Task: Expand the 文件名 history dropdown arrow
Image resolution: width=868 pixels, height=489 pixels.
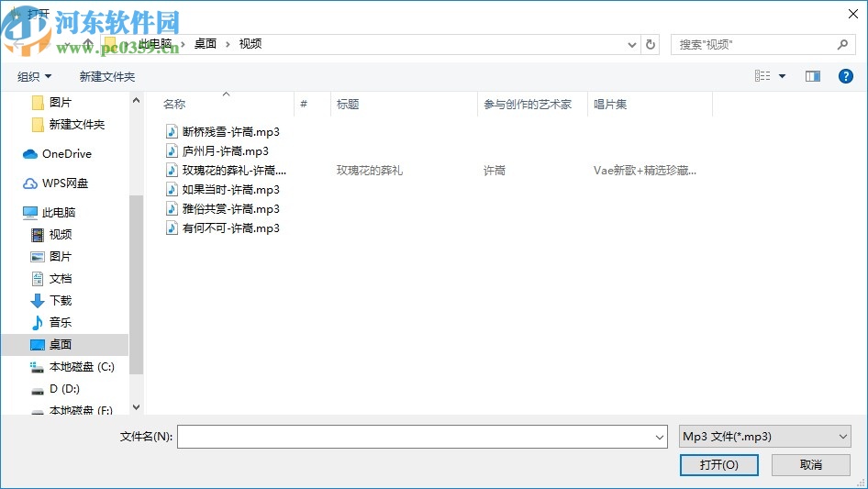Action: click(x=660, y=437)
